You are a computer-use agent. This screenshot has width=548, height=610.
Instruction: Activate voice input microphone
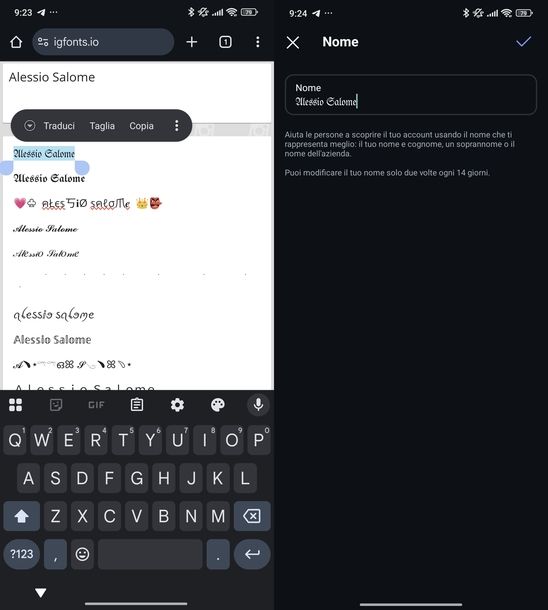coord(258,405)
